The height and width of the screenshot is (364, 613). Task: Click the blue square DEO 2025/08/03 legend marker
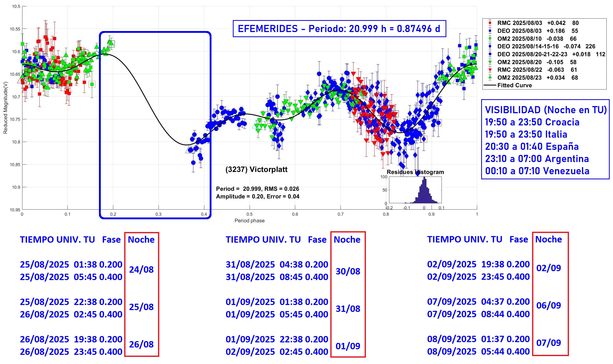490,31
